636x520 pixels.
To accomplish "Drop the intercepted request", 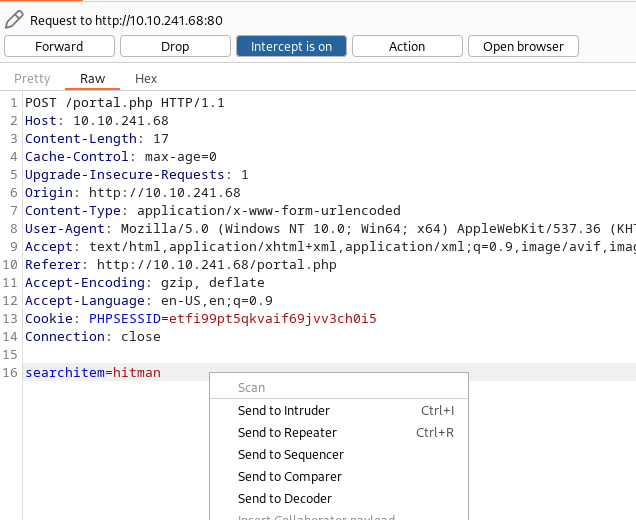I will point(175,46).
